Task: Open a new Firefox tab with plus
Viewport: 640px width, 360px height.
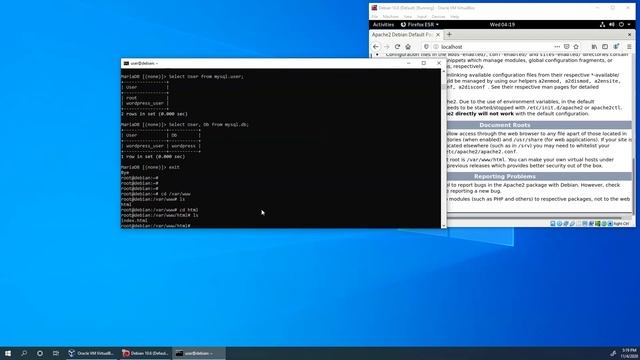Action: coord(449,35)
